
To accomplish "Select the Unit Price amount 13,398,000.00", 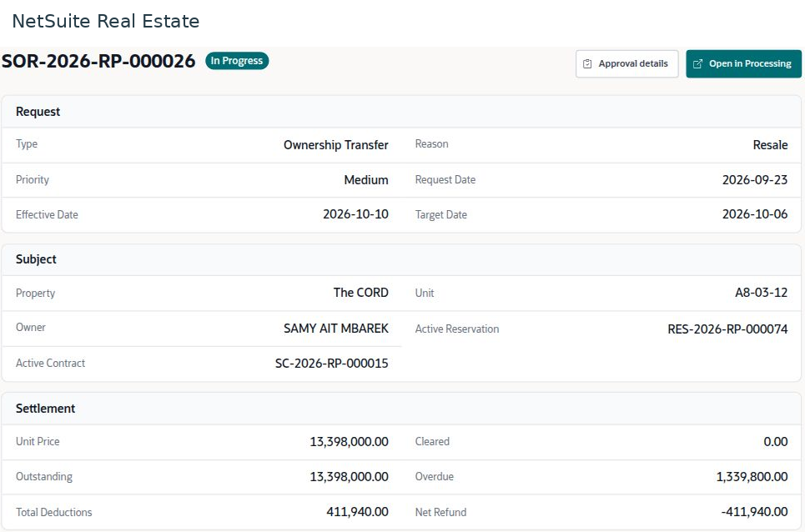I will 349,442.
